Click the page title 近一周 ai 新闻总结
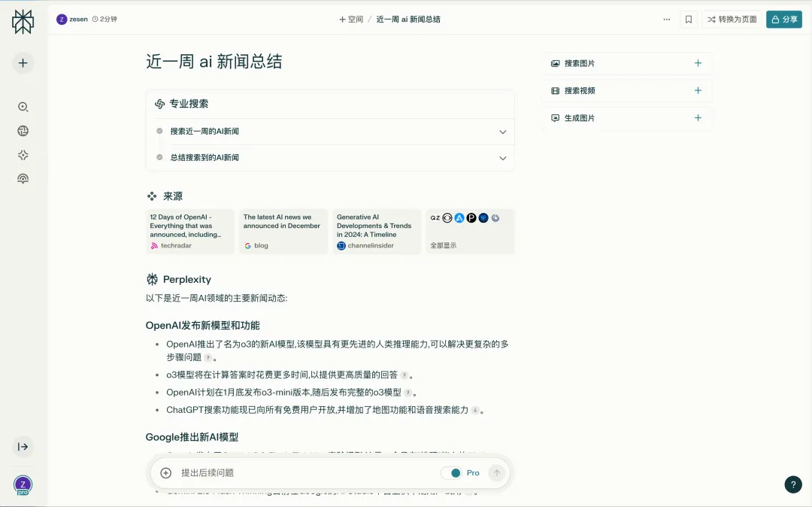This screenshot has width=812, height=507. pos(214,62)
